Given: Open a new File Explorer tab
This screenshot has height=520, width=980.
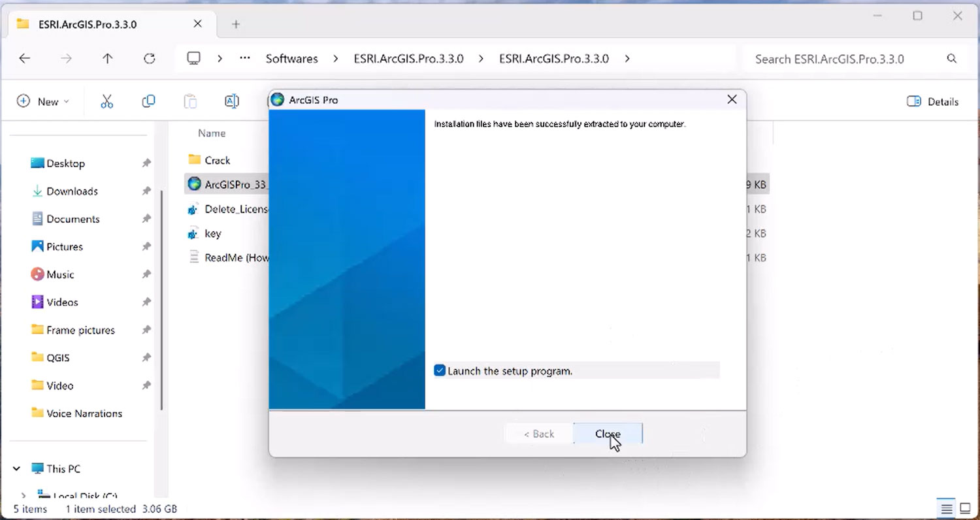Looking at the screenshot, I should [236, 24].
